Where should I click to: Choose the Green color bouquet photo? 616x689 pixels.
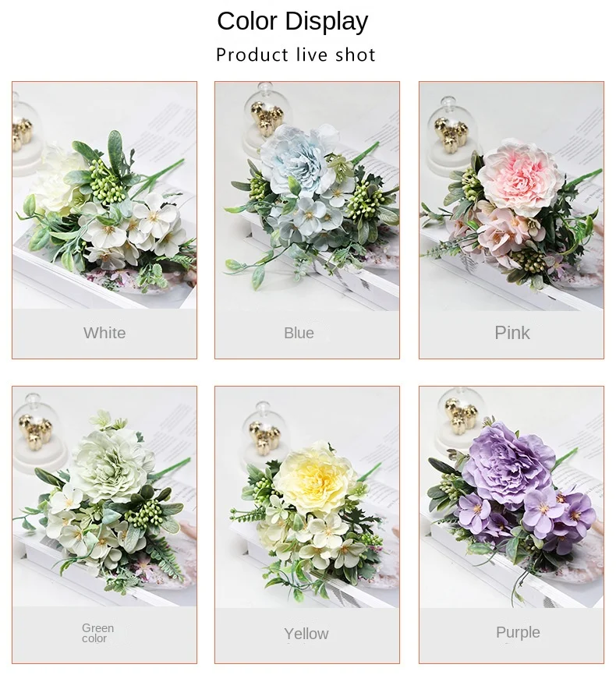point(104,496)
